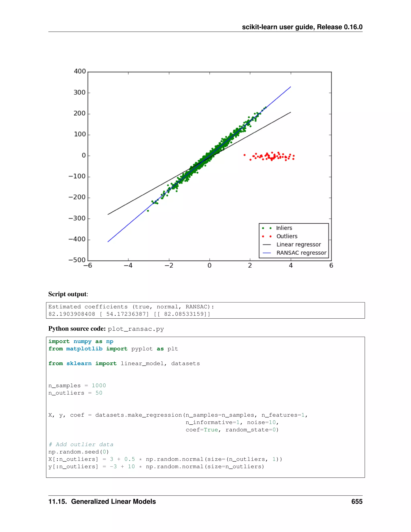The image size is (411, 532).
Task: Click the value '54.17236387' in script output
Action: (x=126, y=314)
